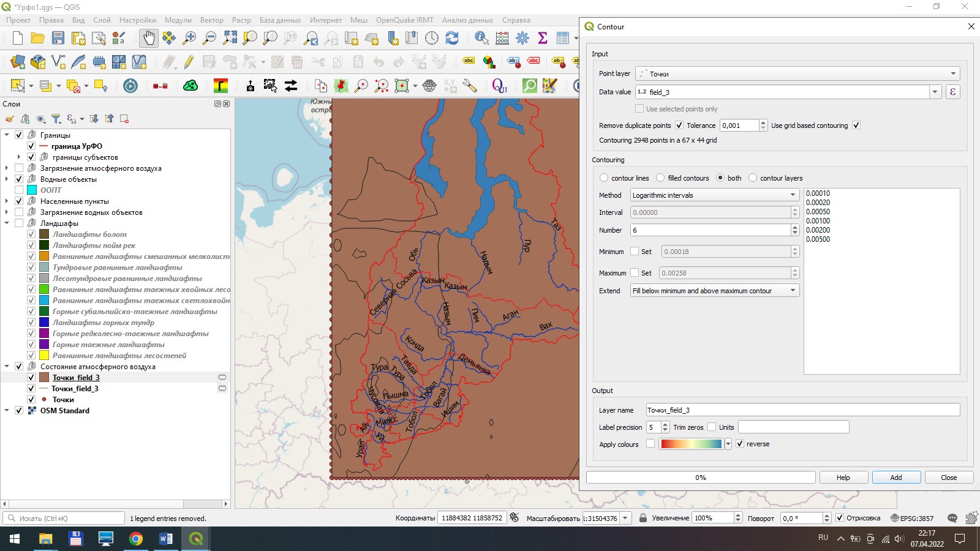The image size is (980, 551).
Task: Open the Statistical Summary sigma icon
Action: pyautogui.click(x=542, y=38)
